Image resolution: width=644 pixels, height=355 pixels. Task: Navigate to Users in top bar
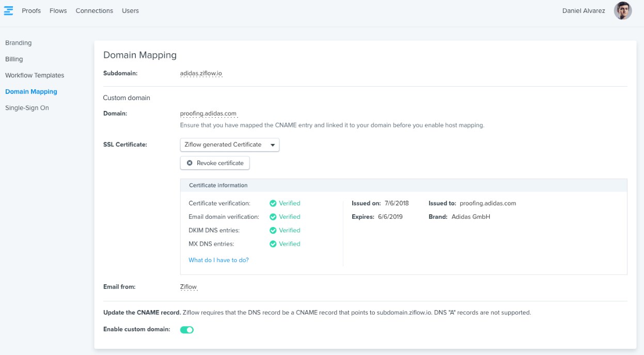130,11
